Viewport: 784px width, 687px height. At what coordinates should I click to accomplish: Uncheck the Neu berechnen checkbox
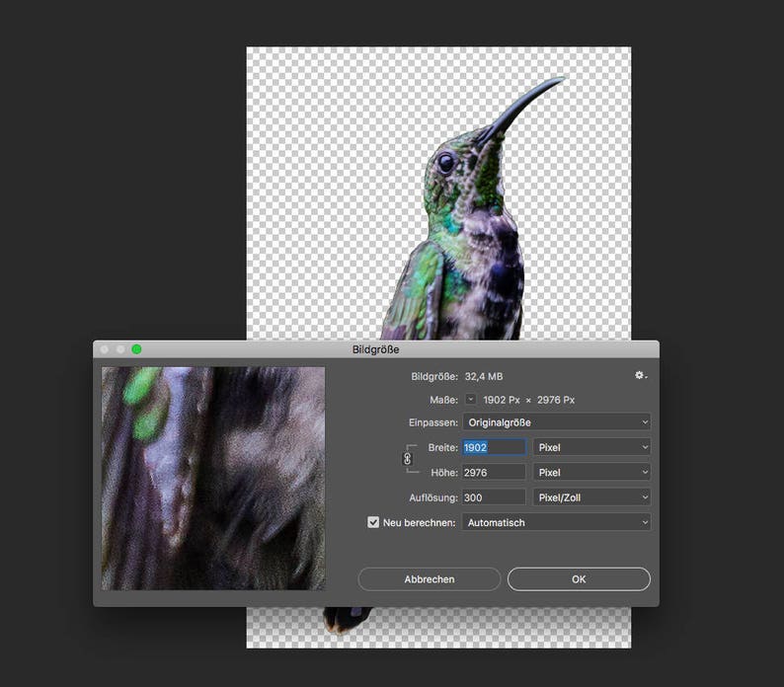373,522
